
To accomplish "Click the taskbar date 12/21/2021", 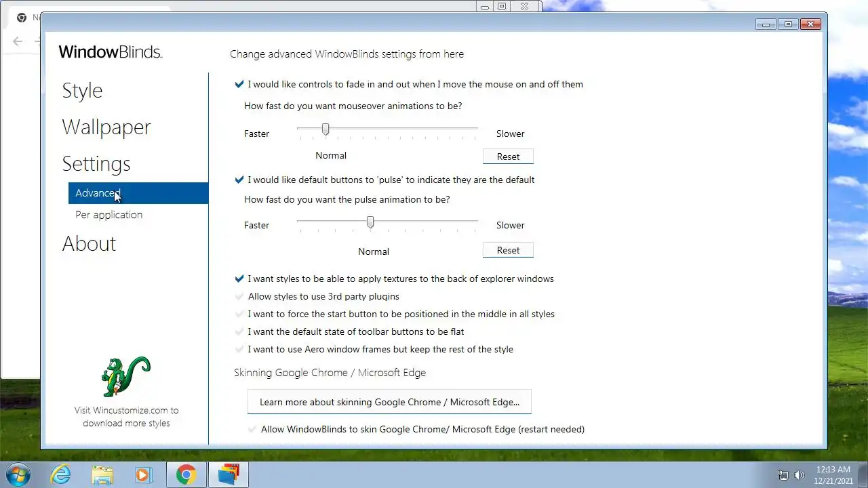I will 833,480.
